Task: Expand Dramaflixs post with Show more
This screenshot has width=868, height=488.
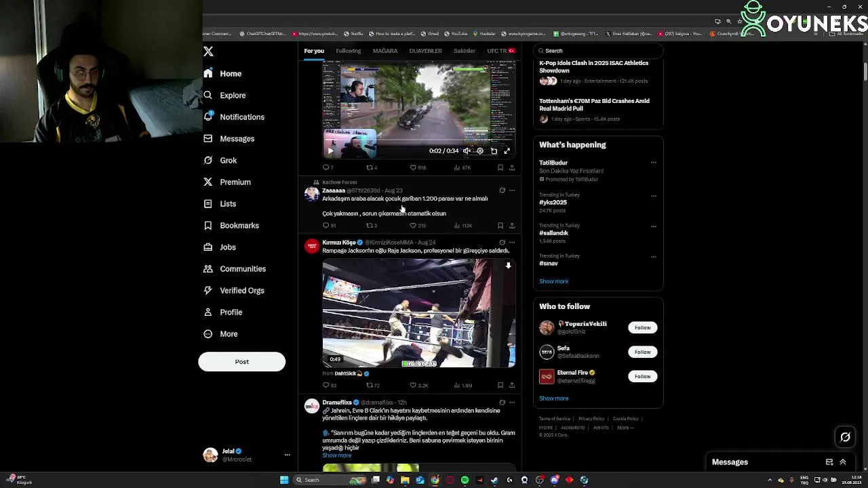Action: click(x=337, y=455)
